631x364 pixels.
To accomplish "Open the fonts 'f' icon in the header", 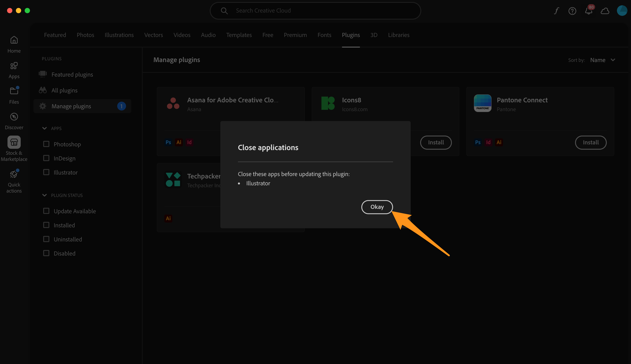I will [x=556, y=11].
